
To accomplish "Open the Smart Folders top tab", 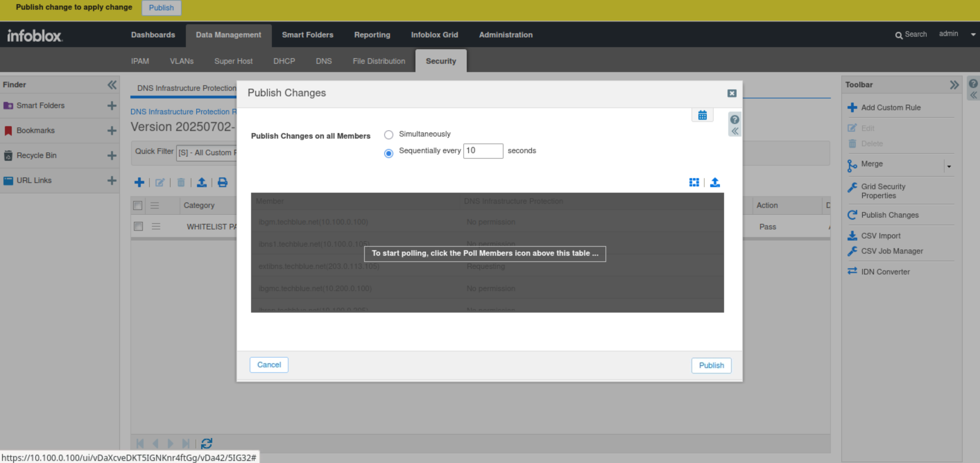I will (307, 35).
